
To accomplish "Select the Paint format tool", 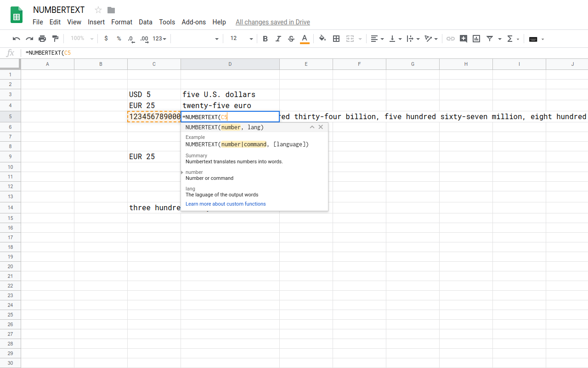I will [56, 39].
